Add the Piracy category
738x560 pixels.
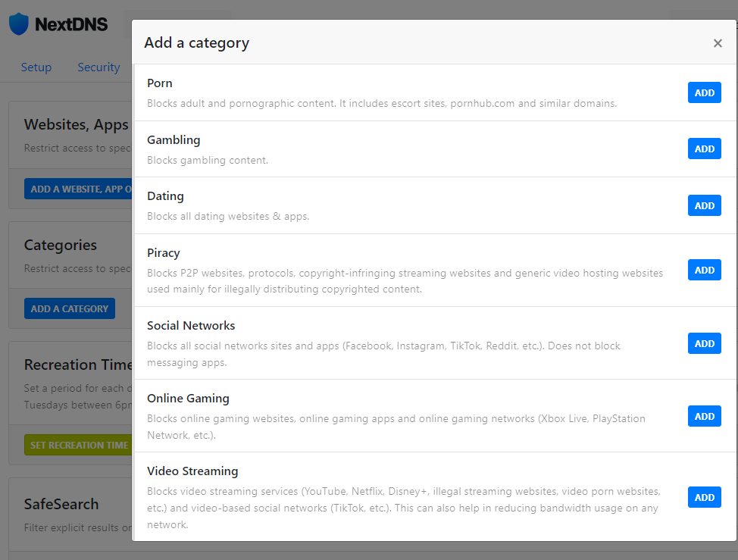click(x=704, y=270)
